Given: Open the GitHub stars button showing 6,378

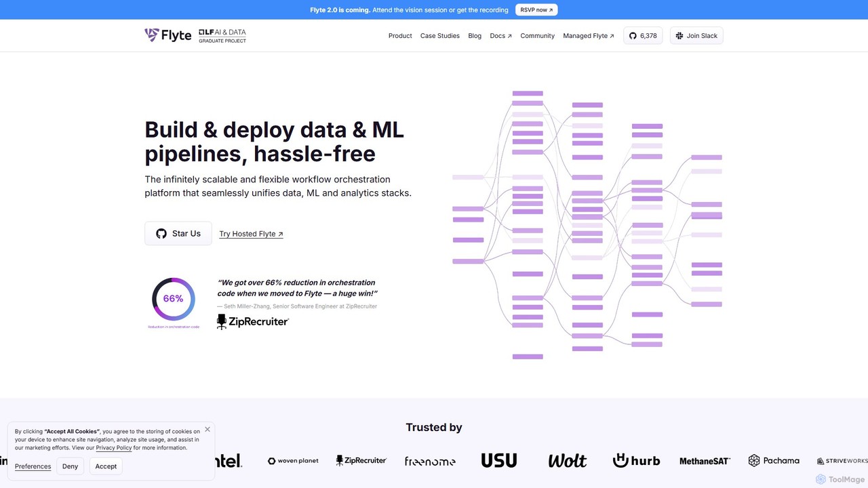Looking at the screenshot, I should [643, 36].
